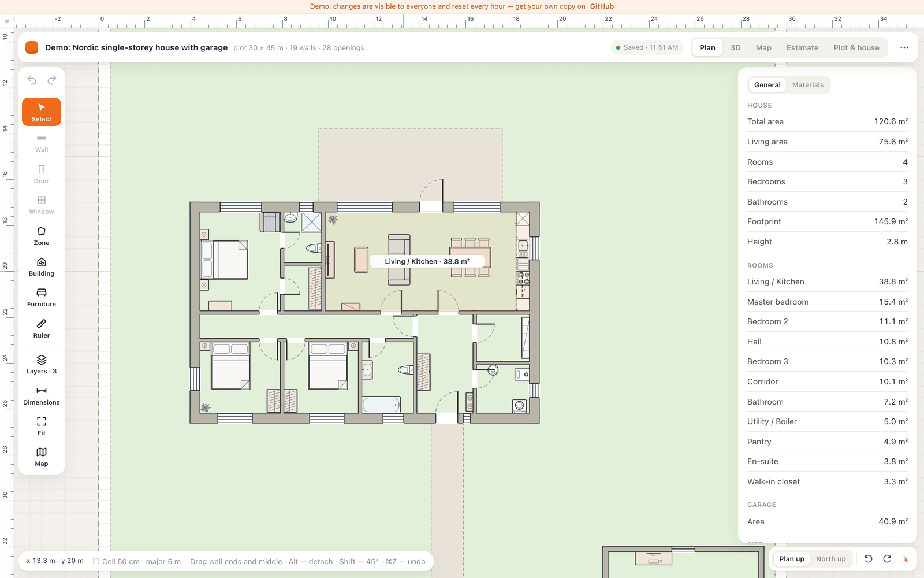Click the Garage Area row
The width and height of the screenshot is (924, 578).
[x=827, y=521]
